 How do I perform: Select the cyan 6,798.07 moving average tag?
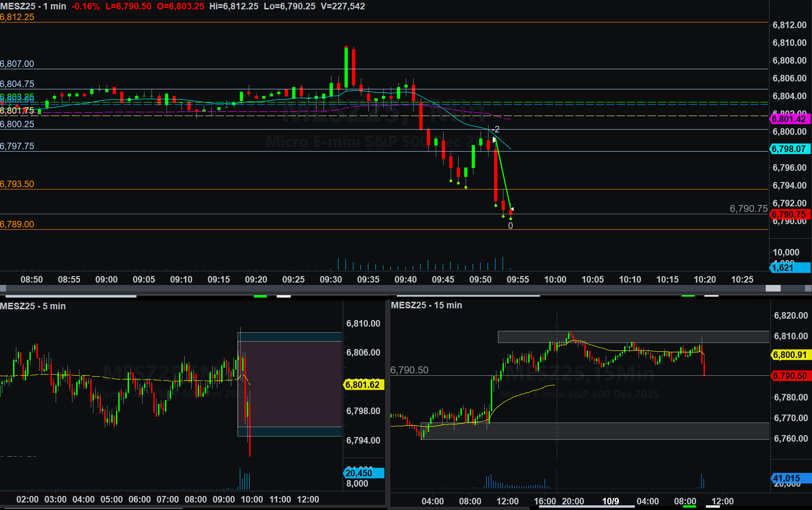[789, 149]
